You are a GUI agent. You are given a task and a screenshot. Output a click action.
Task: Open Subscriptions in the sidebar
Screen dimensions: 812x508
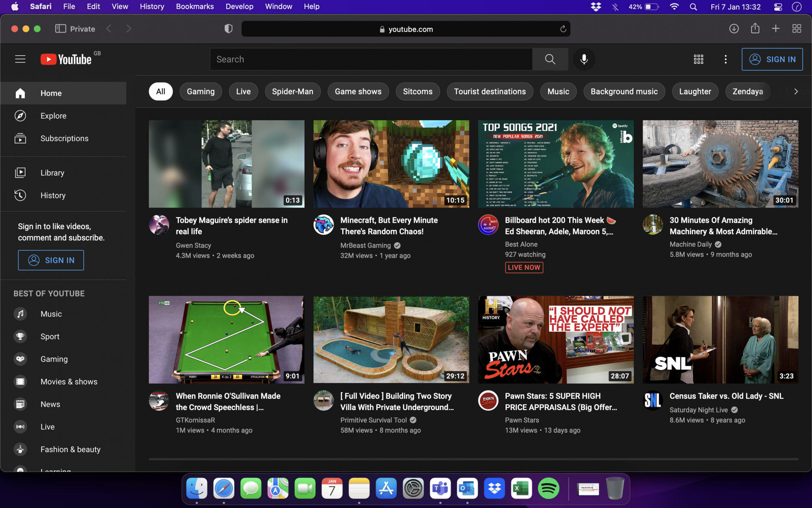tap(64, 139)
